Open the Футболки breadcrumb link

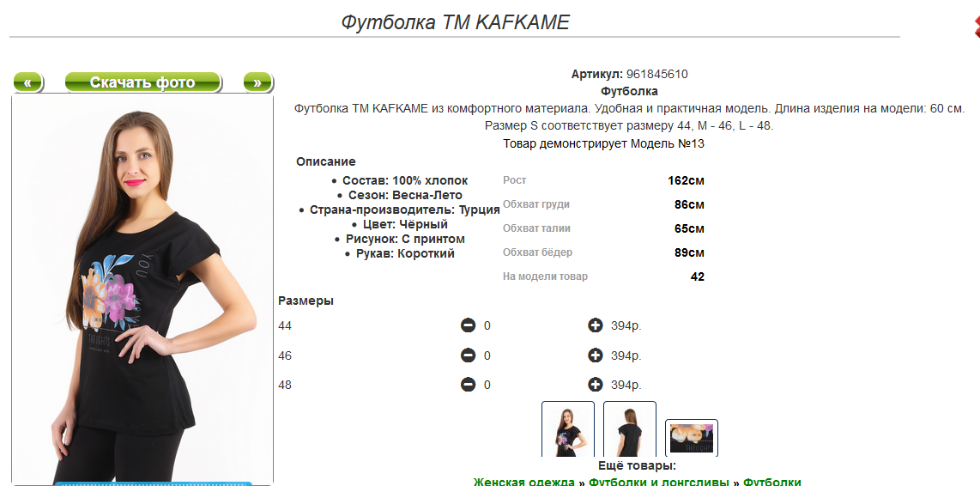[x=771, y=482]
